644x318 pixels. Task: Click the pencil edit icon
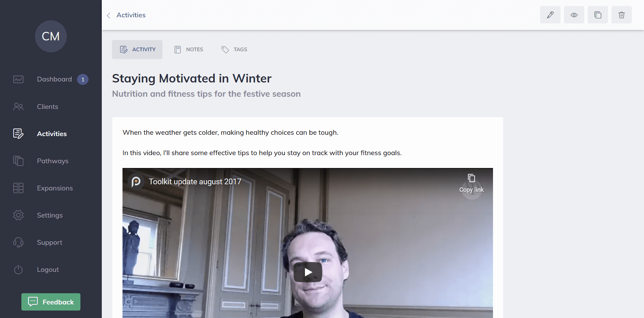point(550,15)
